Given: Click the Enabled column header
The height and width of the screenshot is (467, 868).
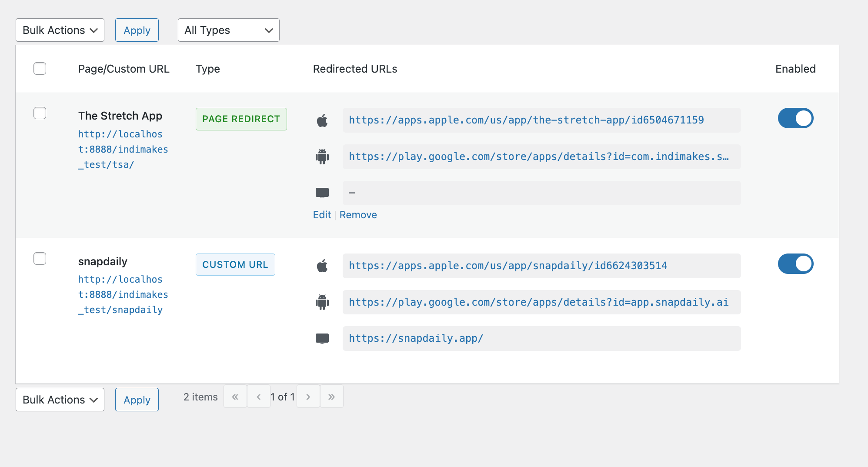Looking at the screenshot, I should pyautogui.click(x=795, y=69).
